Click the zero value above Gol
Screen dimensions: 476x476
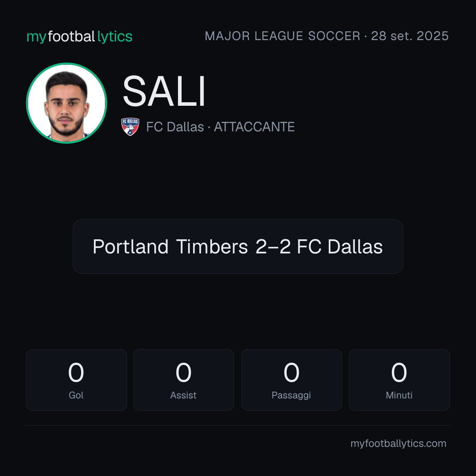pos(76,372)
